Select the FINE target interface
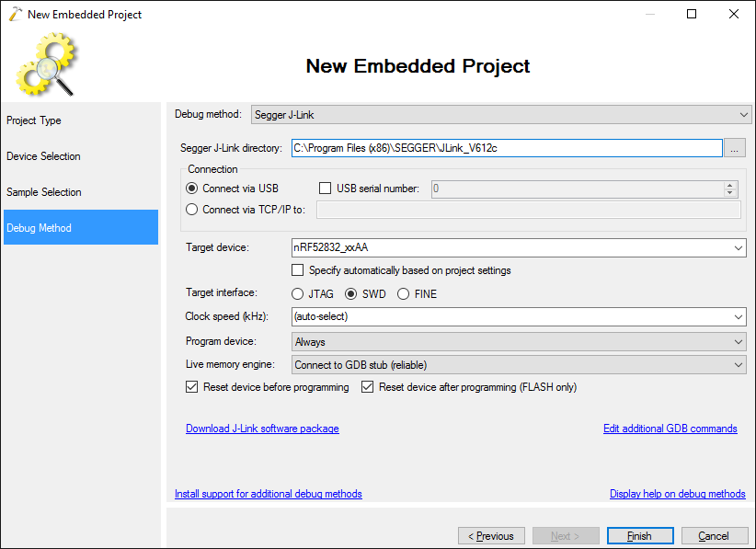The height and width of the screenshot is (549, 756). [403, 294]
